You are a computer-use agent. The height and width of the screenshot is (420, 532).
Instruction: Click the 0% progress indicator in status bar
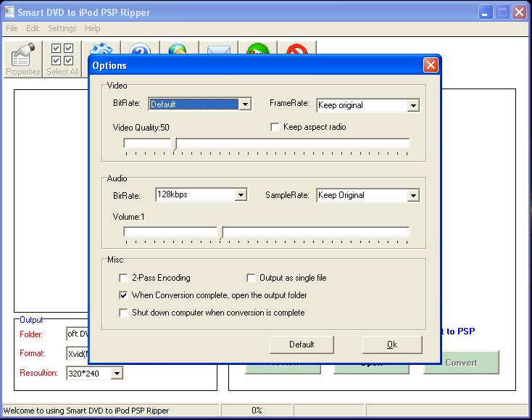pos(257,411)
